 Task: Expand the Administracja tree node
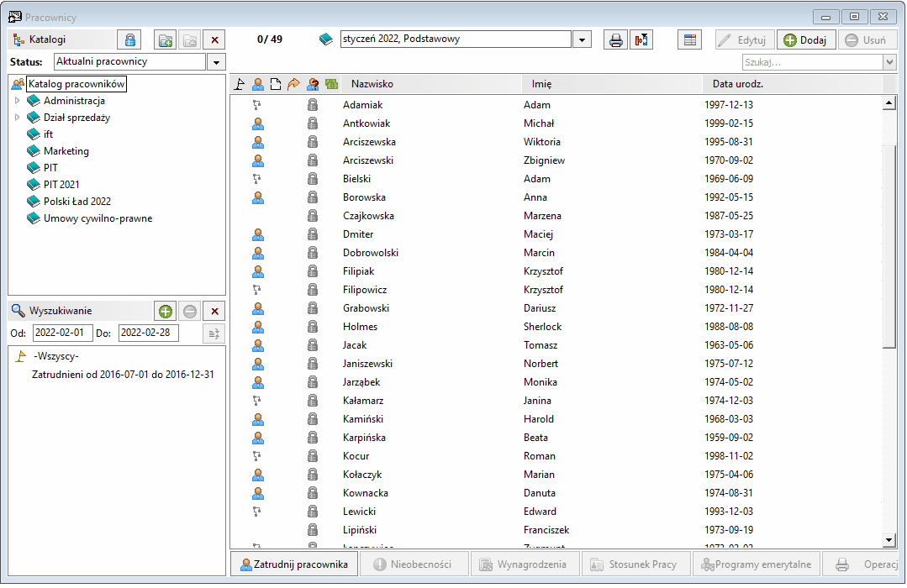tap(17, 101)
